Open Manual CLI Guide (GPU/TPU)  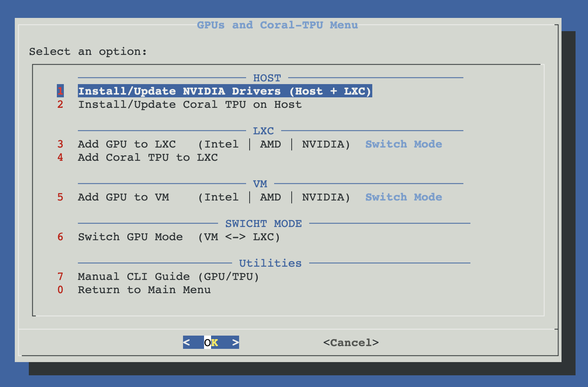pos(169,276)
